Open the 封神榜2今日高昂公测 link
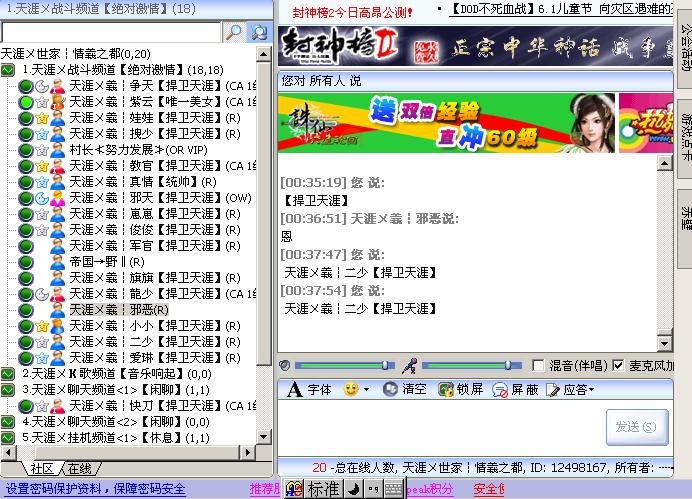The width and height of the screenshot is (692, 499). click(352, 12)
